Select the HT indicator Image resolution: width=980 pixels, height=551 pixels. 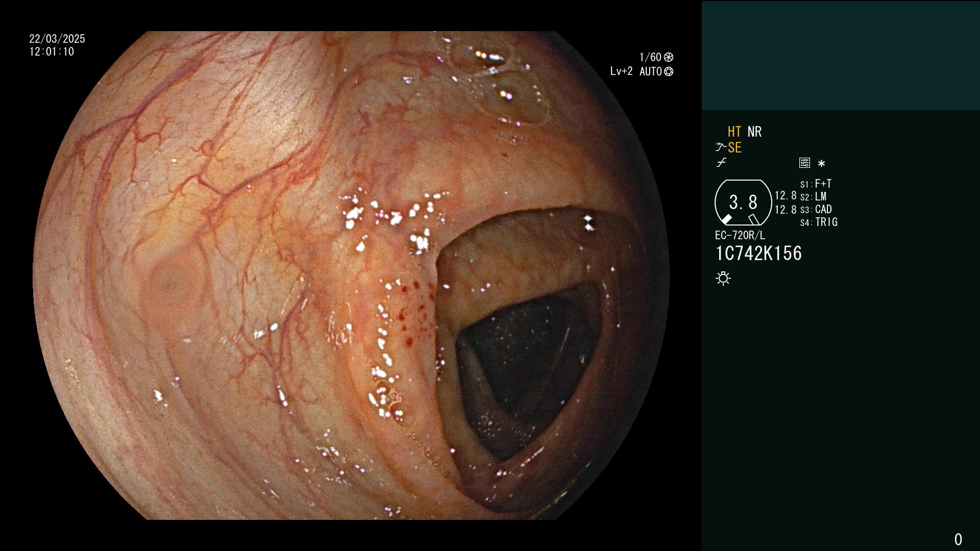point(734,132)
